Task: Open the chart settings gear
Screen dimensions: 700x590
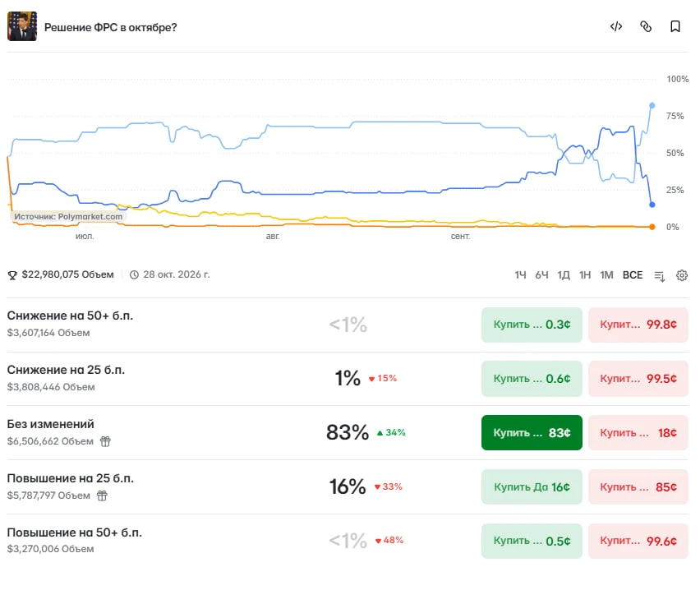Action: pyautogui.click(x=682, y=275)
